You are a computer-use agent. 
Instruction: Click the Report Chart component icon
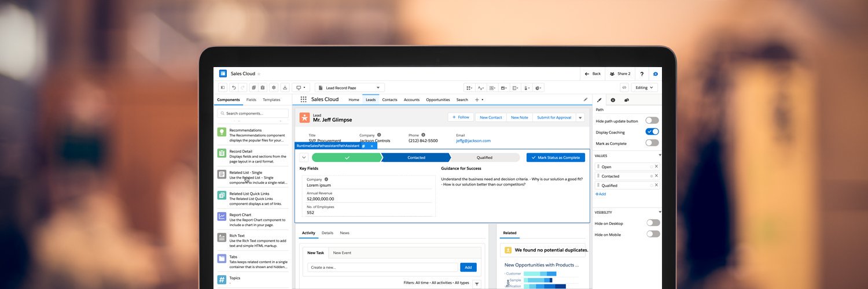222,216
